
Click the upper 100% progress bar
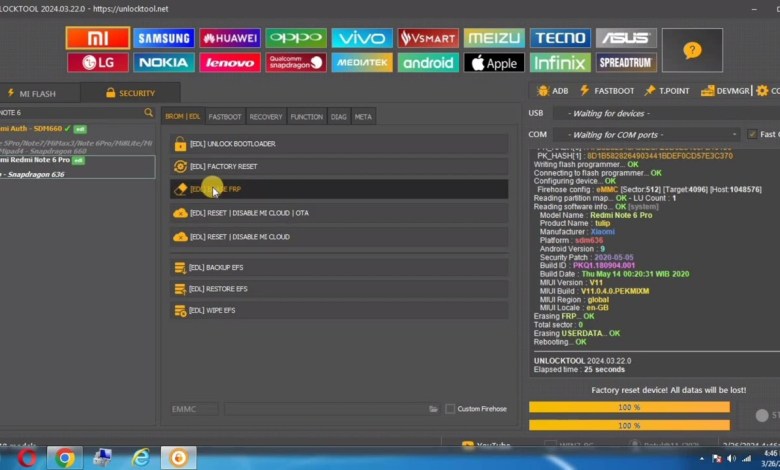coord(629,408)
